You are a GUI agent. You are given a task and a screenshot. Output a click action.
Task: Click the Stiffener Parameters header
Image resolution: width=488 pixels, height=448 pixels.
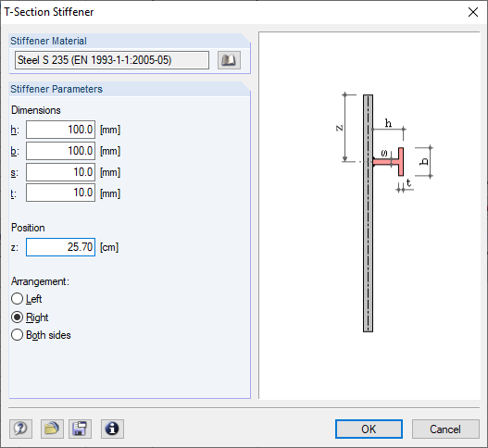(56, 89)
